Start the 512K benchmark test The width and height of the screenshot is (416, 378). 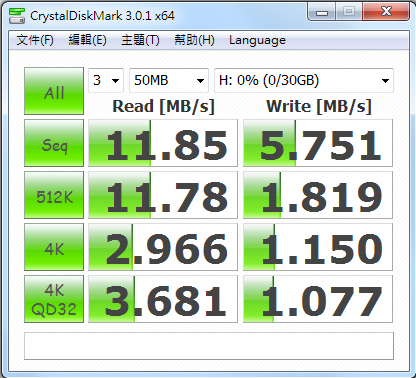(54, 195)
